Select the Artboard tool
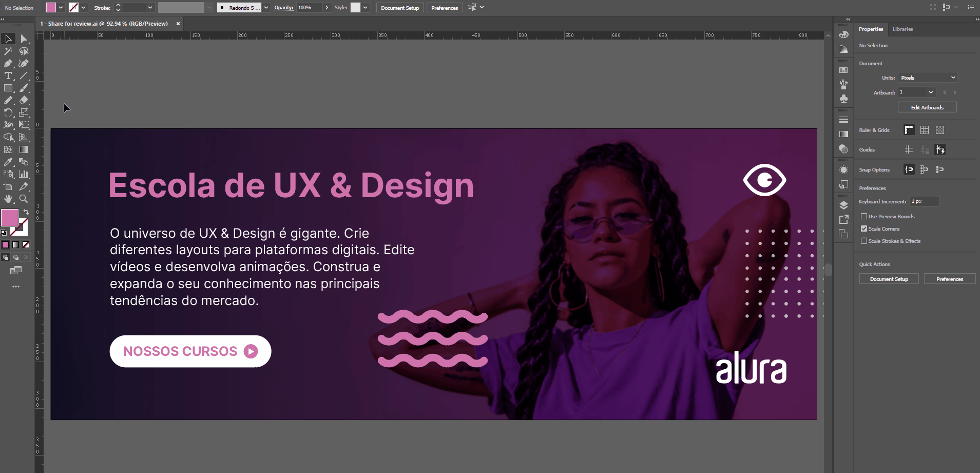Viewport: 980px width, 473px height. [8, 186]
